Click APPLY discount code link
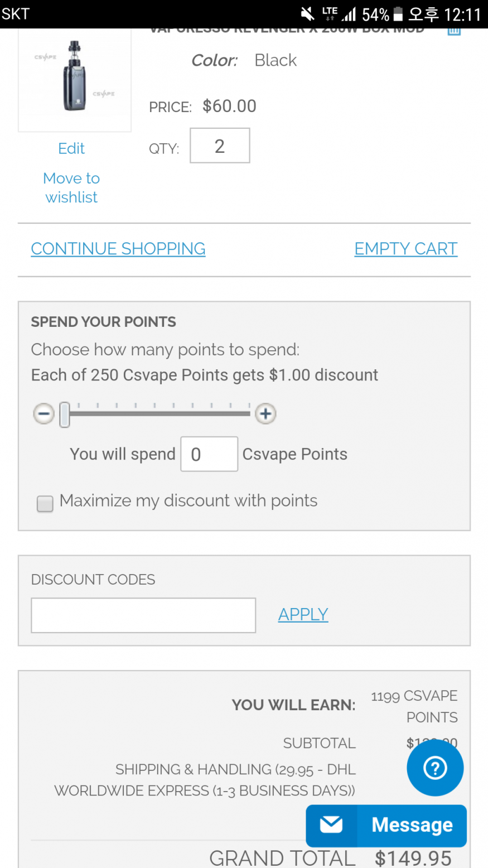488x868 pixels. pos(303,614)
